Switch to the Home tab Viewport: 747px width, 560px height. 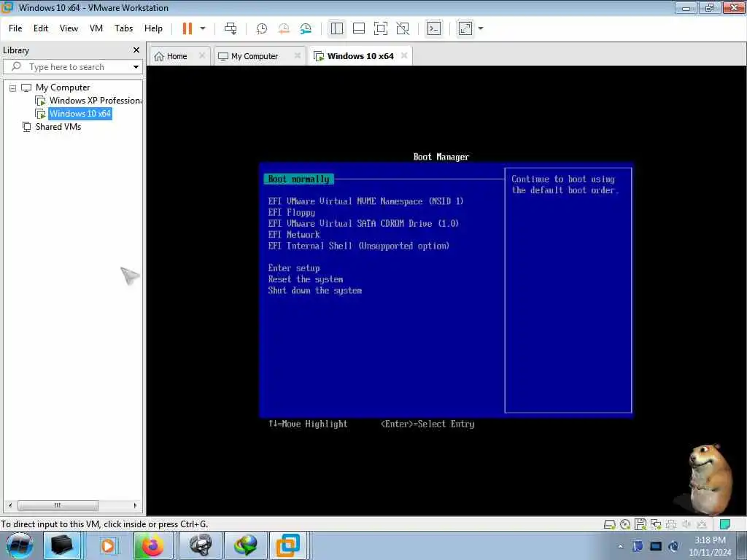point(177,56)
